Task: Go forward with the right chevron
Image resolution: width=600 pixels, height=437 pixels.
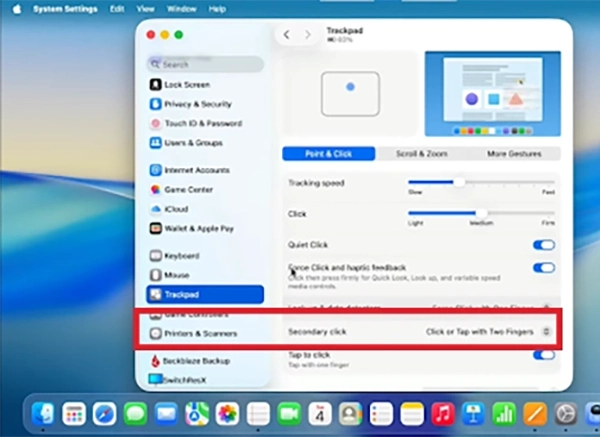Action: tap(308, 35)
